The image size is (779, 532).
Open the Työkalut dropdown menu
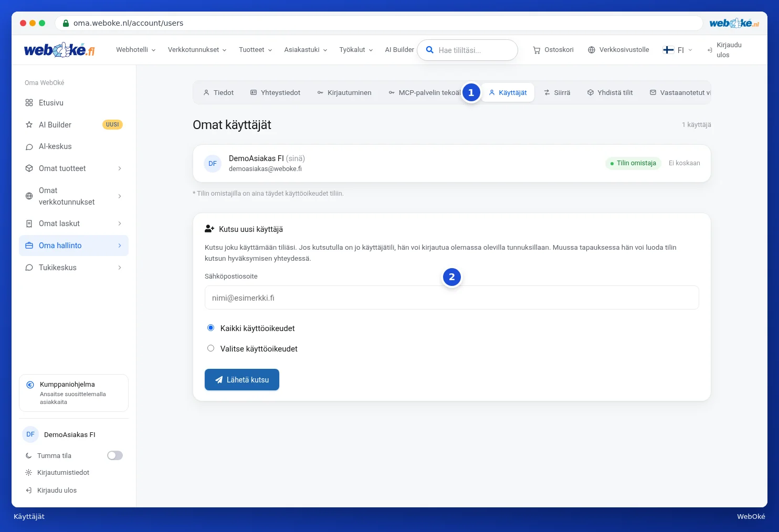tap(356, 50)
